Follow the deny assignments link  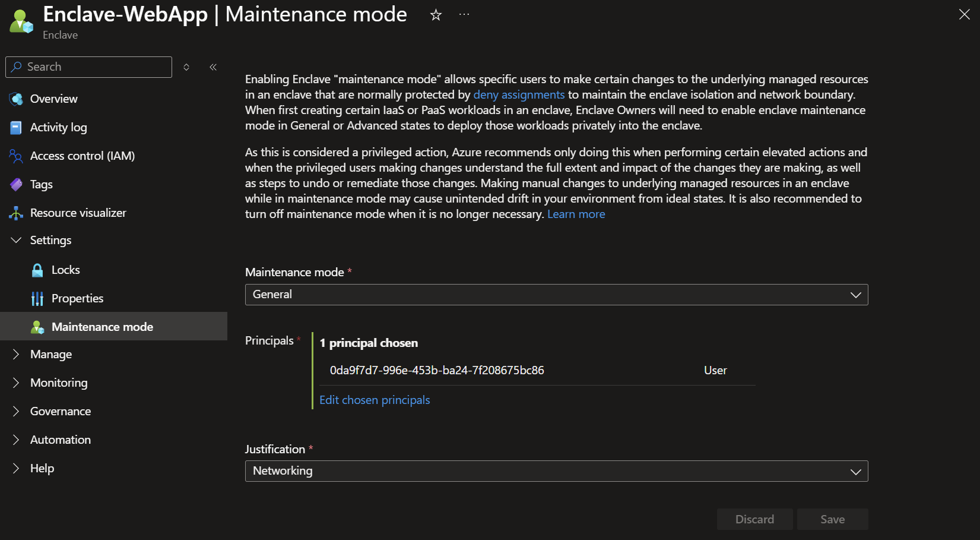(519, 94)
